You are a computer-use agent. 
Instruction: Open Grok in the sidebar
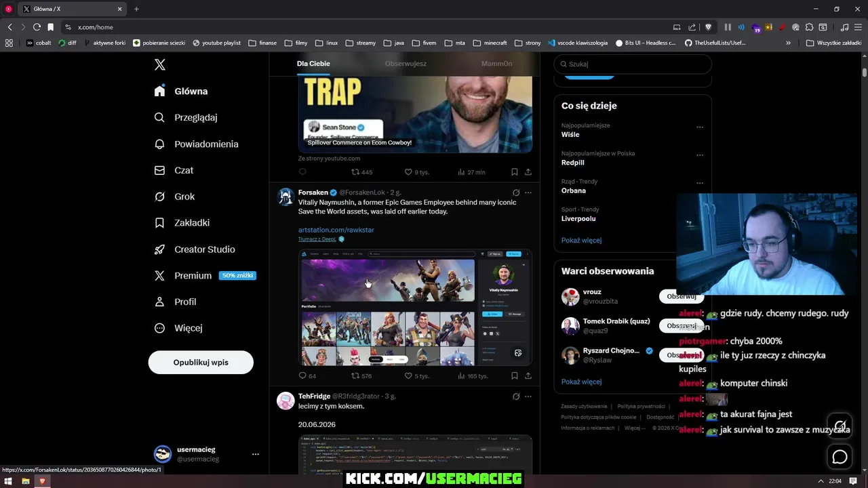[174, 197]
